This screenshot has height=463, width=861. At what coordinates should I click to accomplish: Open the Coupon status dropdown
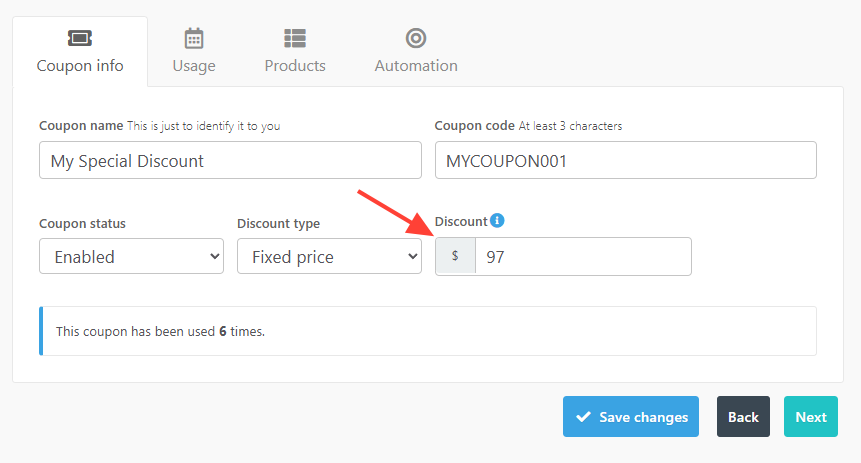tap(131, 256)
